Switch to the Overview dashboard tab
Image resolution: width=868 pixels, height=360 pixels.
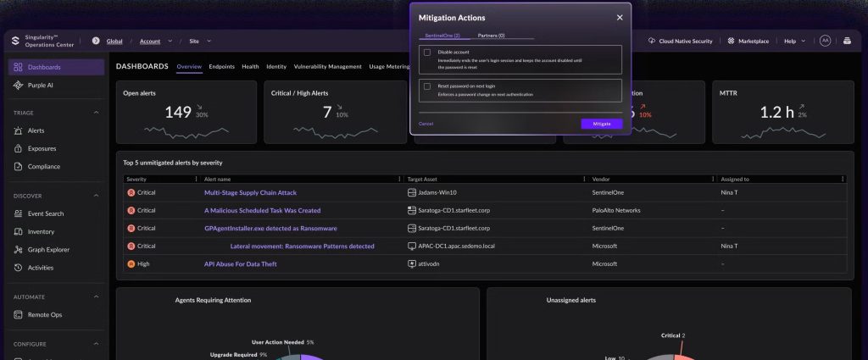189,66
